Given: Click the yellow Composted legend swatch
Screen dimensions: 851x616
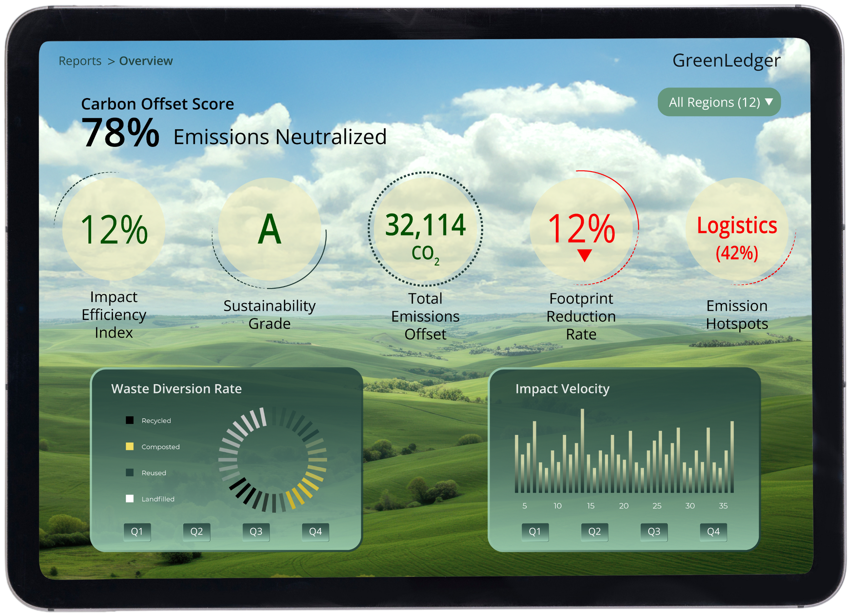Looking at the screenshot, I should point(130,447).
